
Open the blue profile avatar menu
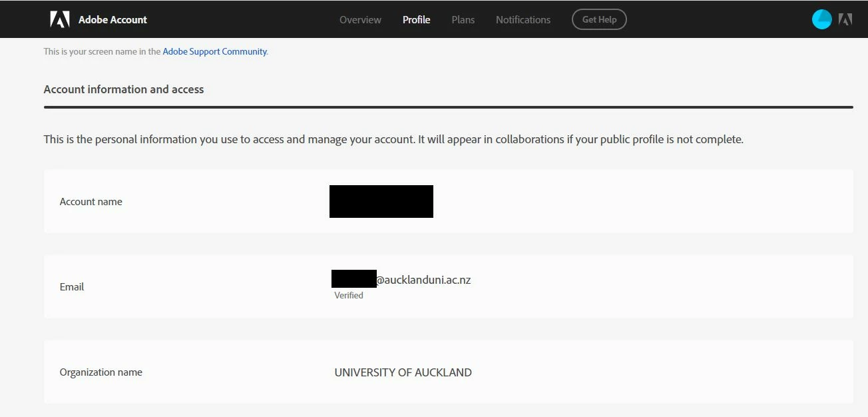coord(822,19)
